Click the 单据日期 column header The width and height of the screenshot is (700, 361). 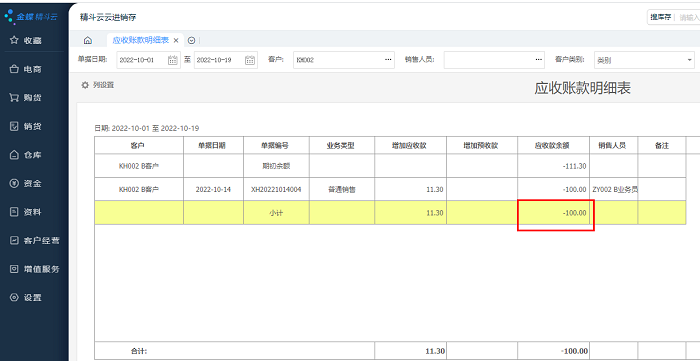[213, 145]
